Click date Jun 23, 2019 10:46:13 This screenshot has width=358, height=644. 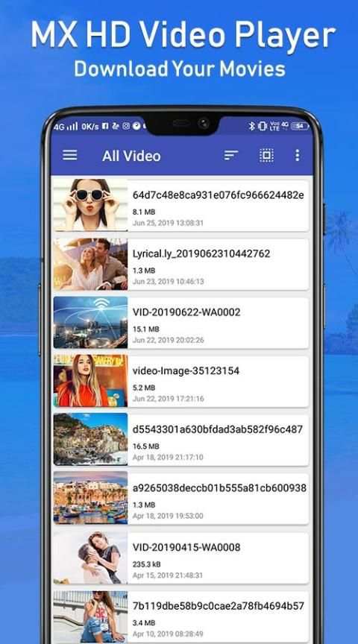pos(168,282)
